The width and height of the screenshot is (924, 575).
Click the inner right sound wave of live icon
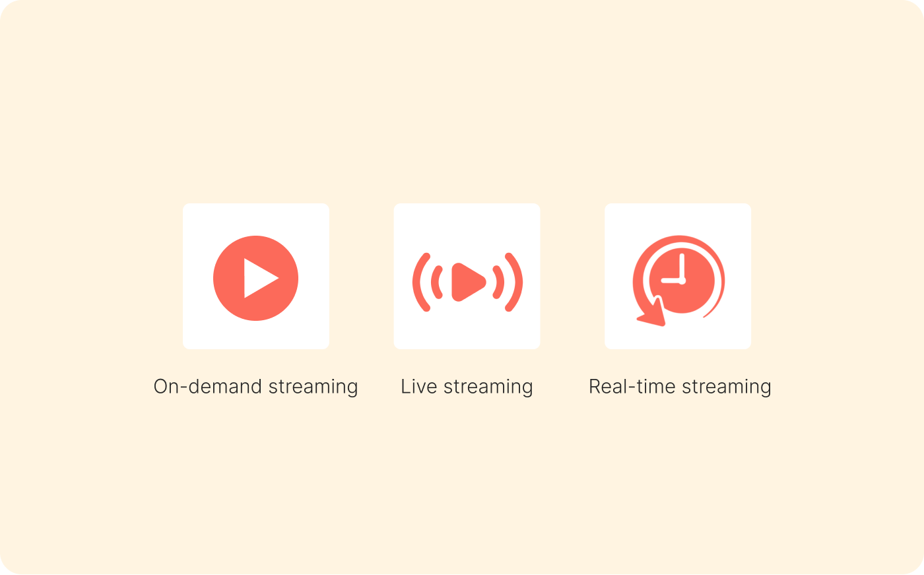pyautogui.click(x=499, y=283)
